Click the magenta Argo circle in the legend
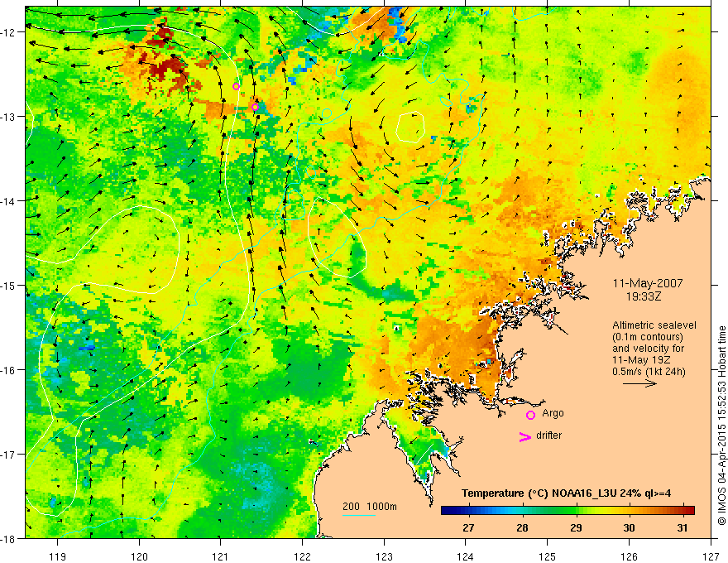 (x=530, y=415)
